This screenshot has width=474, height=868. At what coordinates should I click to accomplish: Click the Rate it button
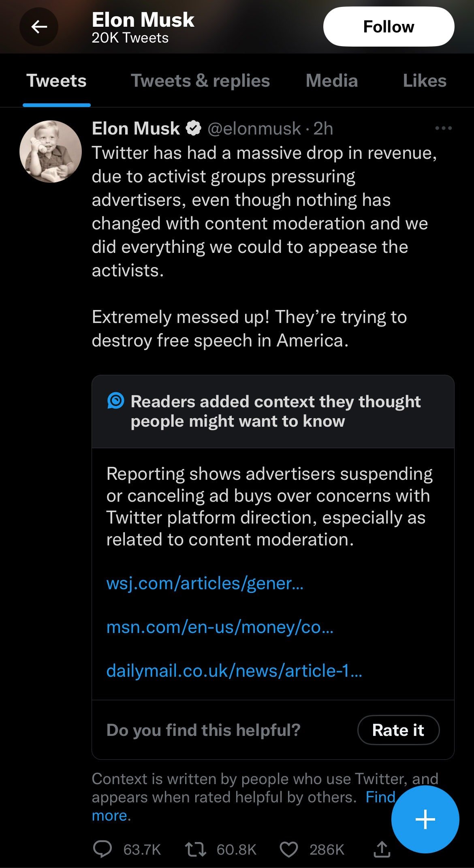(x=398, y=730)
